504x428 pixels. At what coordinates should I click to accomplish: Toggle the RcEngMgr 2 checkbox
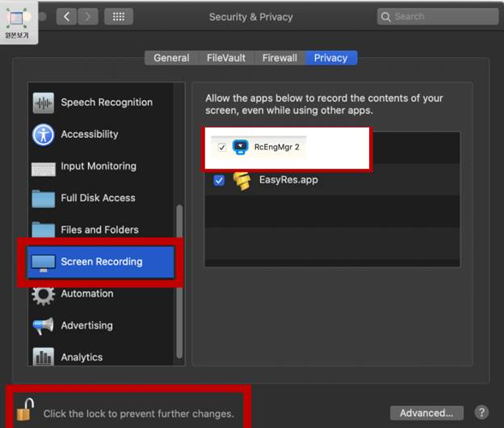pyautogui.click(x=222, y=147)
